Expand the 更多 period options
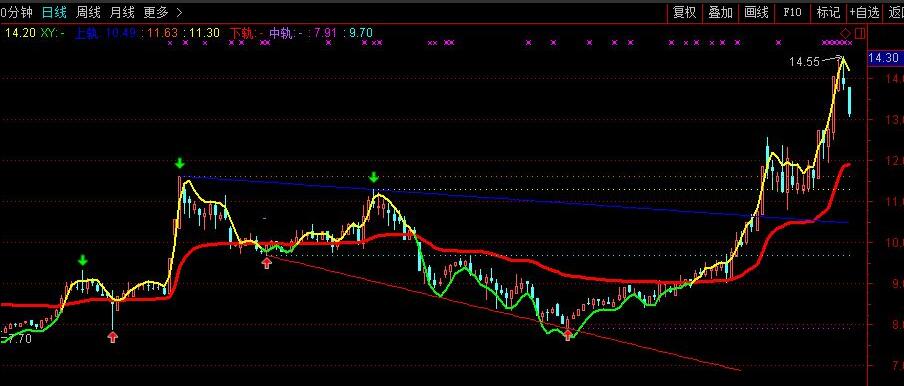The image size is (904, 386). click(155, 12)
